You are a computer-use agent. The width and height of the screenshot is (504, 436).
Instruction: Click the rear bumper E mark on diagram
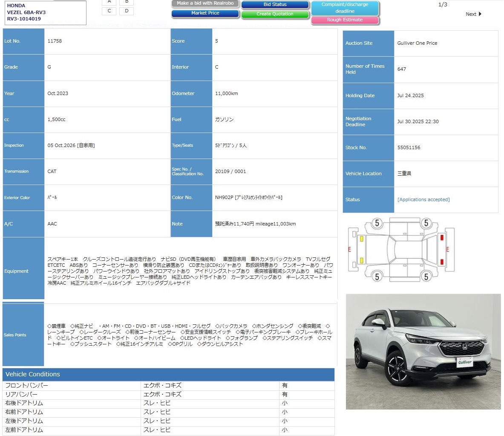(448, 249)
